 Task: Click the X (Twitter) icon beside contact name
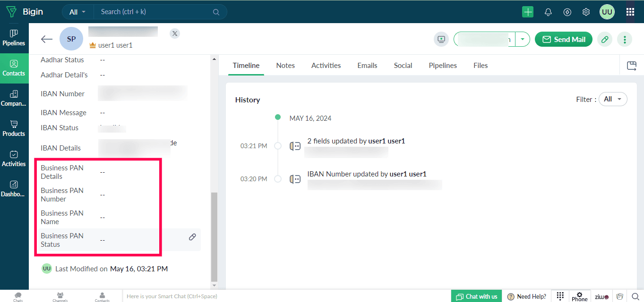pos(175,34)
